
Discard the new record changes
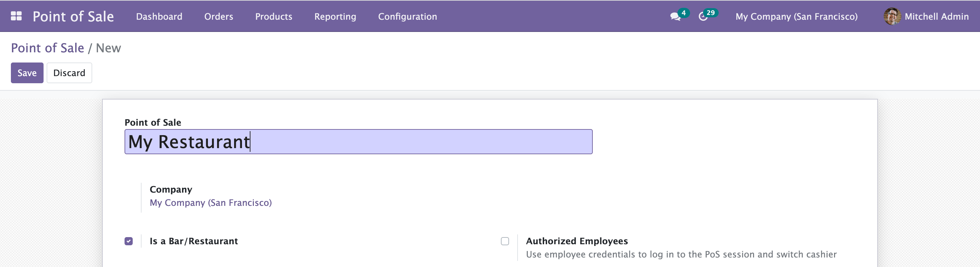coord(69,73)
